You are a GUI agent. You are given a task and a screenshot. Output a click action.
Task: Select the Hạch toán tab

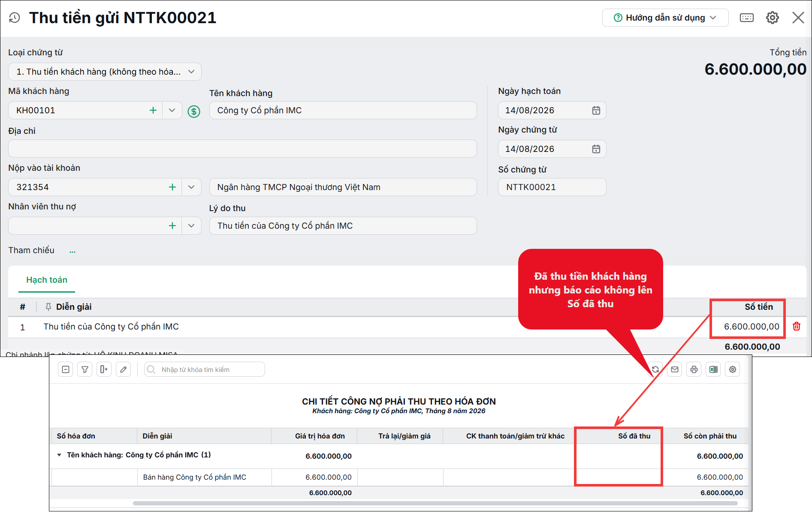pos(47,280)
